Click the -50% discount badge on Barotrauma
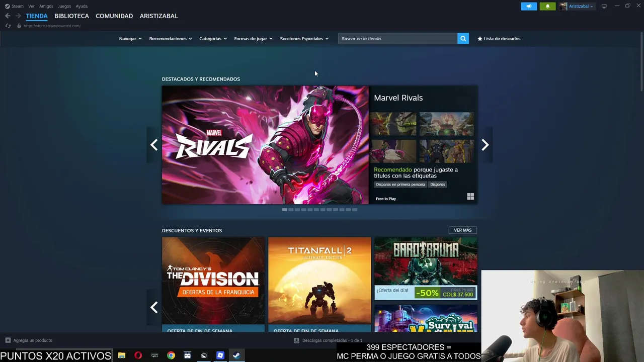The height and width of the screenshot is (362, 644). pos(427,293)
